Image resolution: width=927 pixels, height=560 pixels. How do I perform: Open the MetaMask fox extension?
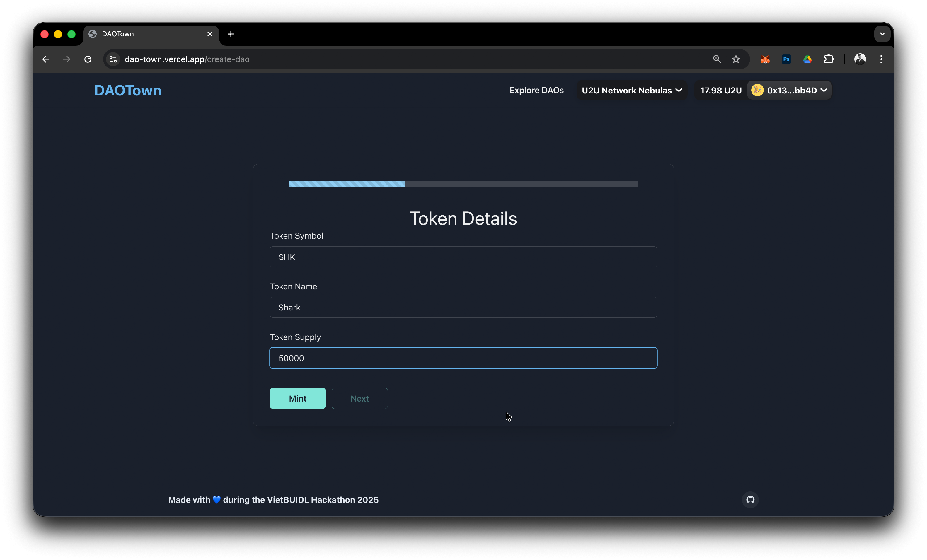pyautogui.click(x=765, y=59)
